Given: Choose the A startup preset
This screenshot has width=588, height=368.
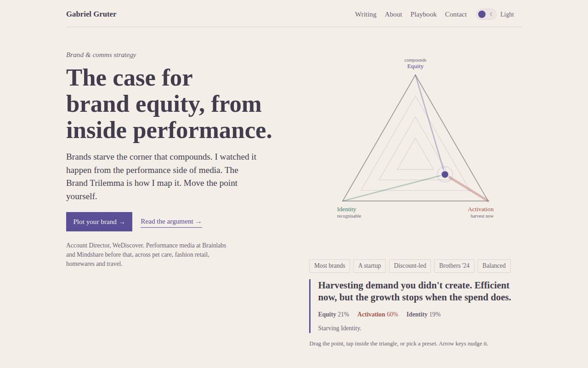Looking at the screenshot, I should pyautogui.click(x=369, y=266).
